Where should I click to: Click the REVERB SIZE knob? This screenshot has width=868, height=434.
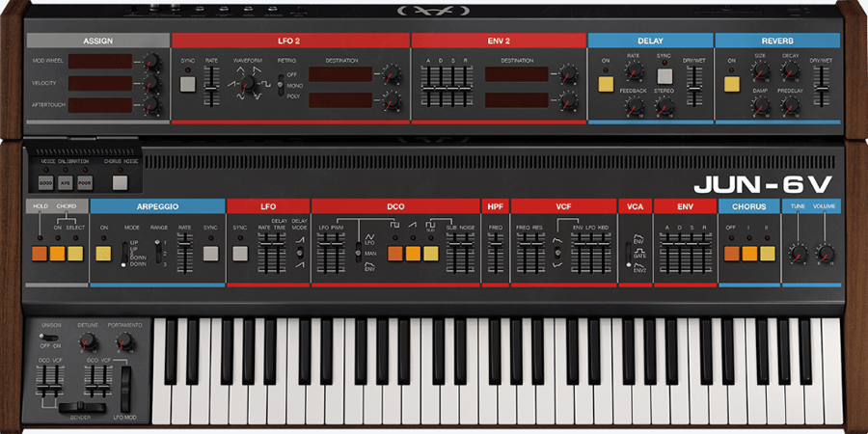[x=760, y=70]
